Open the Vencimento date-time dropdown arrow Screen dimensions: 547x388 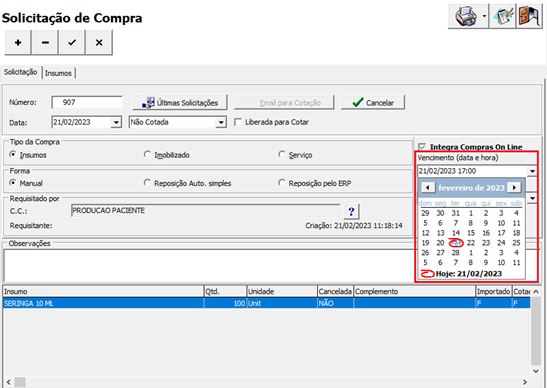point(532,171)
